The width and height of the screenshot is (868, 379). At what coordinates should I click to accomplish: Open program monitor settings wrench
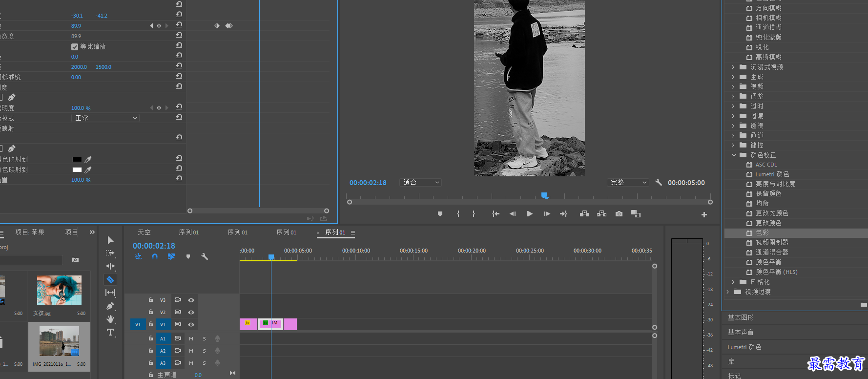659,182
